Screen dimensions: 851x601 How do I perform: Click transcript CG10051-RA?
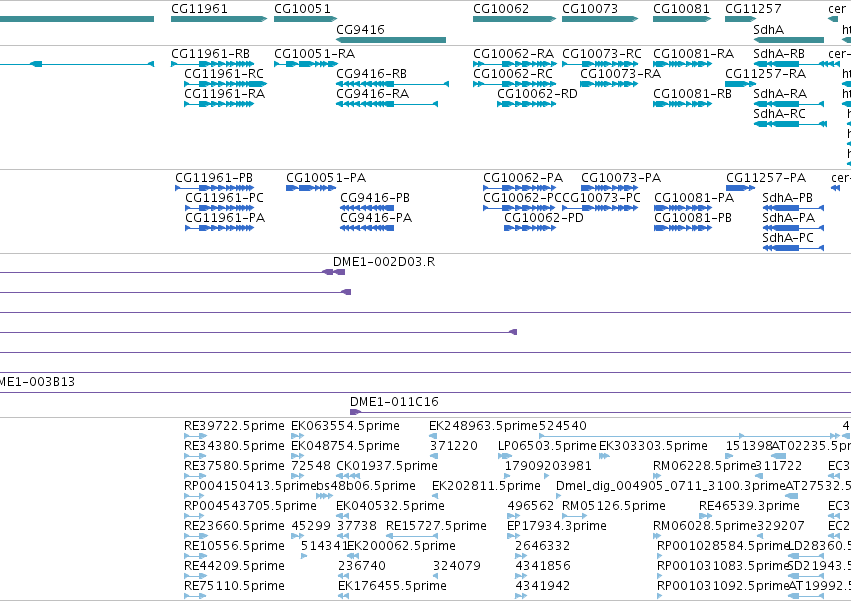tap(315, 54)
